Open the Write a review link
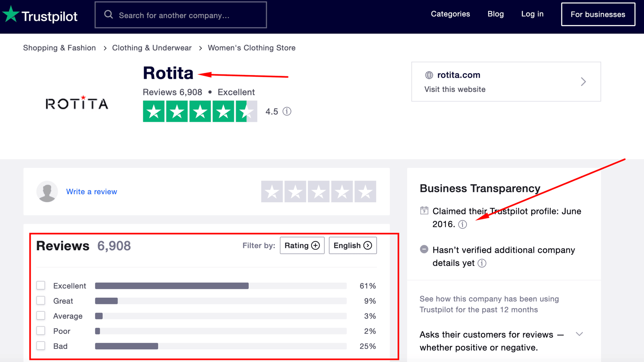 91,191
